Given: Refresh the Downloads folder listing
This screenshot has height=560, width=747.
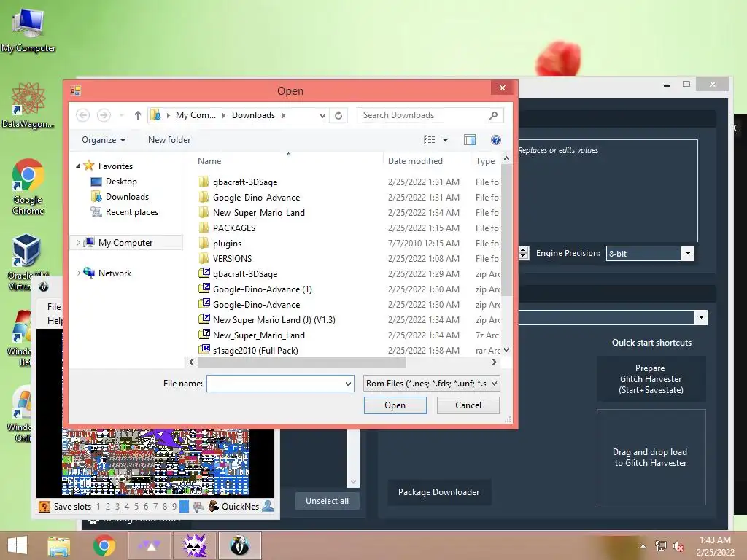Looking at the screenshot, I should [338, 115].
